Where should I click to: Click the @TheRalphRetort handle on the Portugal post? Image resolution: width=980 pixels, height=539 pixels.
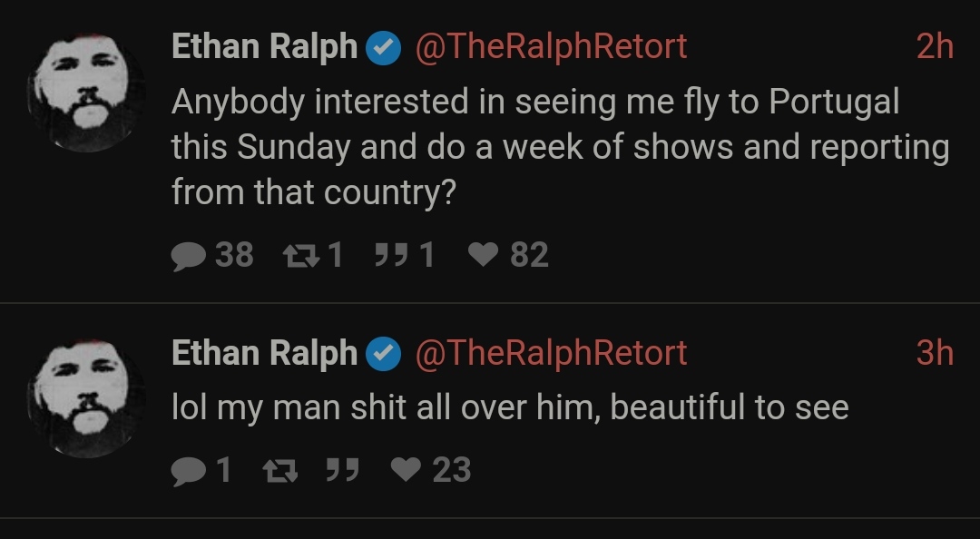tap(550, 47)
